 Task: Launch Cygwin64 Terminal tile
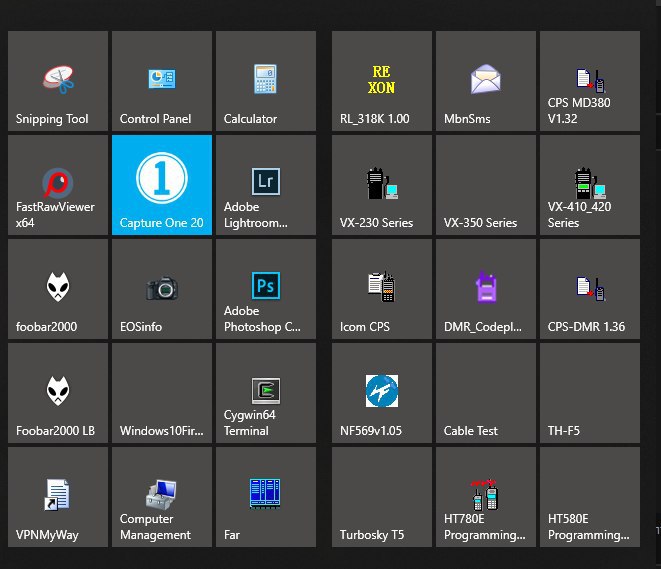pyautogui.click(x=266, y=393)
